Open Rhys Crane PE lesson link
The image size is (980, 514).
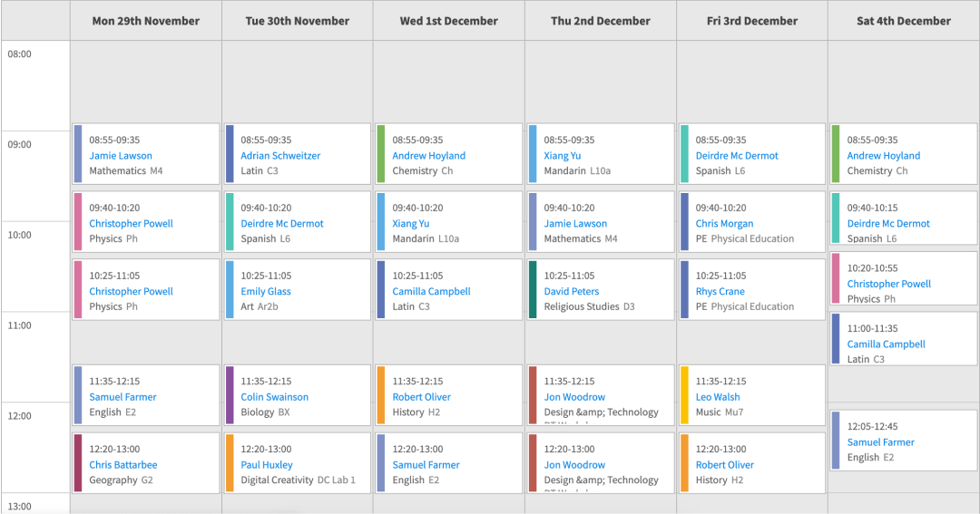coord(720,292)
